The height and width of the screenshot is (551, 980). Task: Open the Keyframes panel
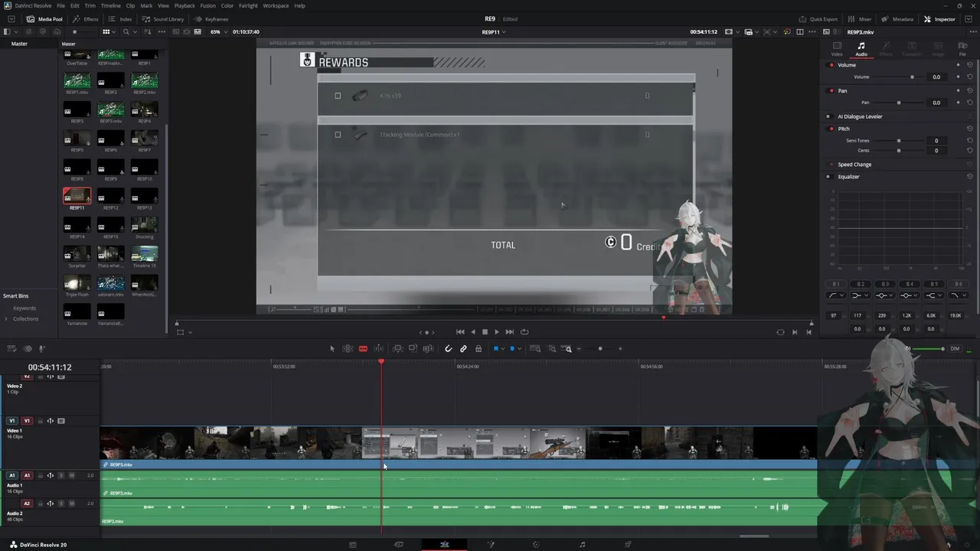tap(211, 19)
